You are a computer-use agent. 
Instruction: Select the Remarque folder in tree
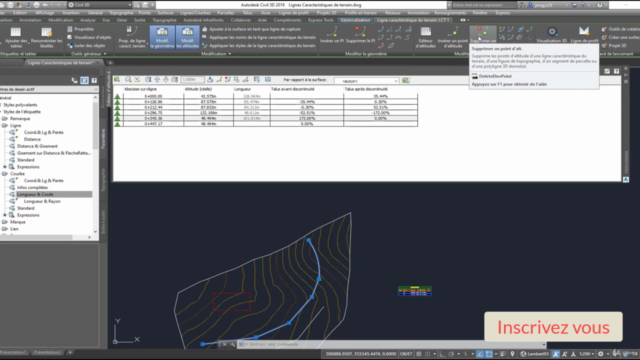click(x=20, y=118)
